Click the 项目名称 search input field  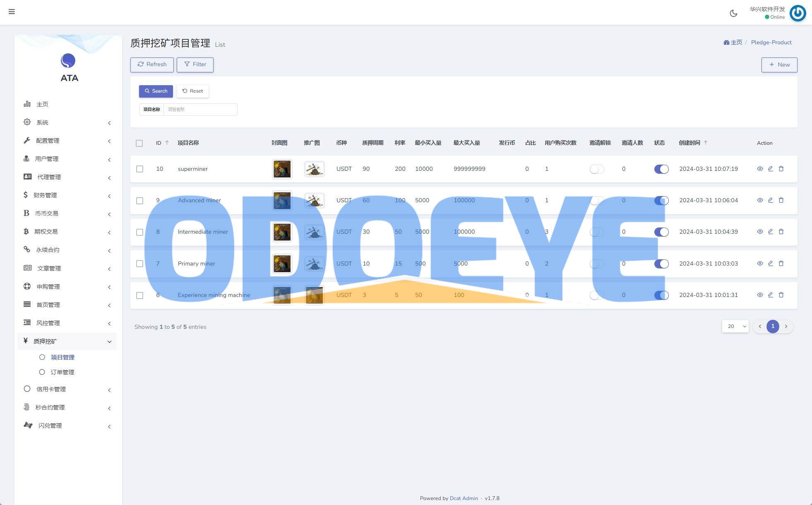(200, 110)
